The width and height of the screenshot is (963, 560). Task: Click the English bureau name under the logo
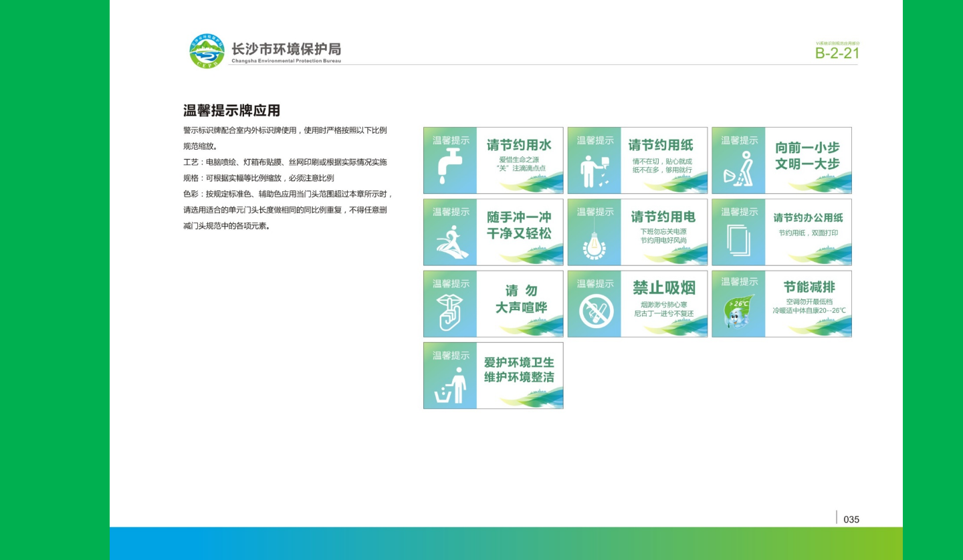(286, 59)
